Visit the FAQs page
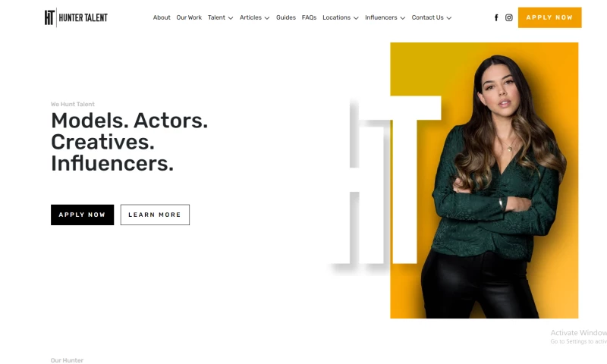This screenshot has height=364, width=607. pos(309,17)
